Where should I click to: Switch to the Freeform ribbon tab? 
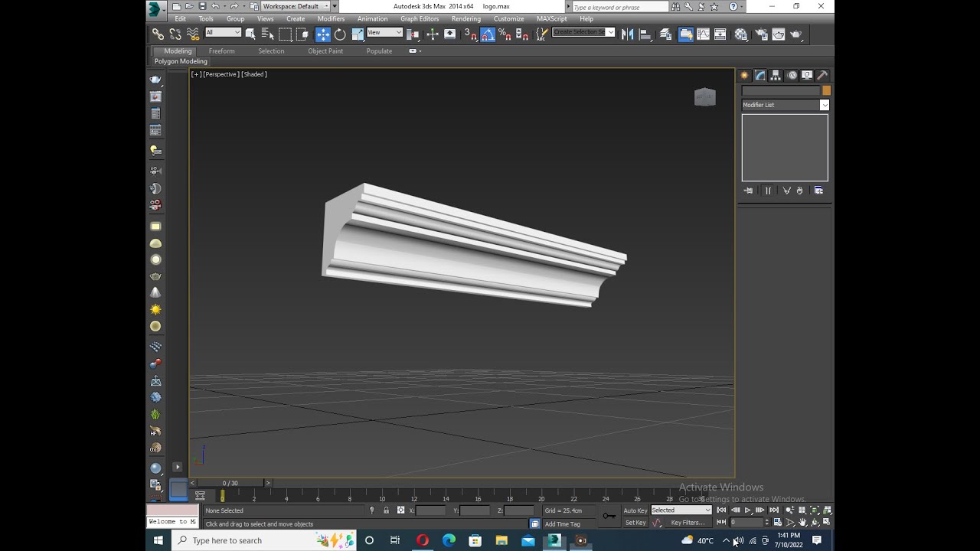coord(222,51)
